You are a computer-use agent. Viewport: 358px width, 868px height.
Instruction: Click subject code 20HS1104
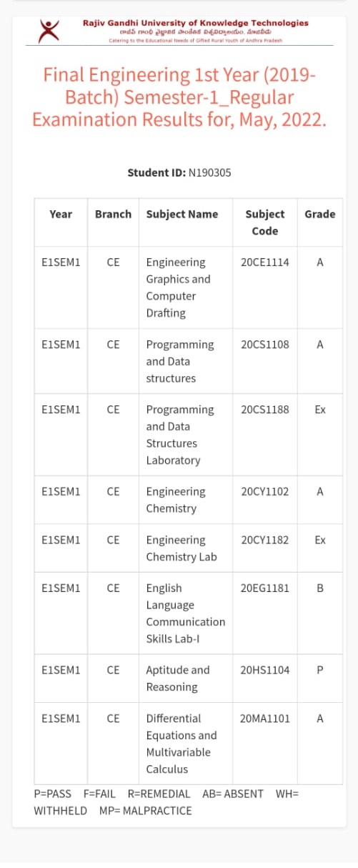265,671
